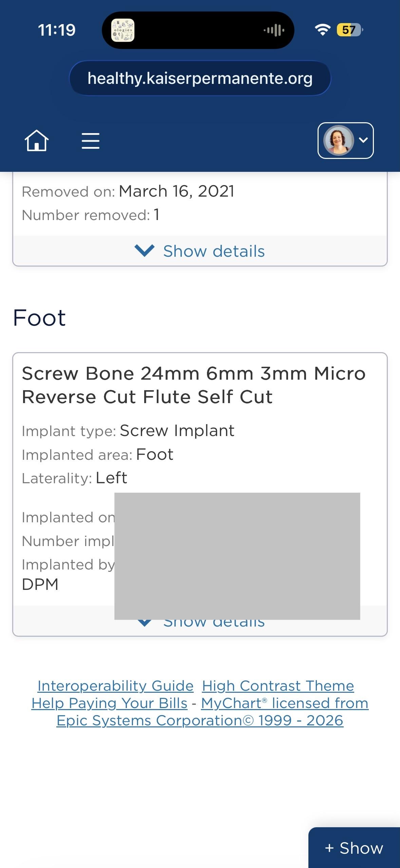Open the Interoperability Guide link
The image size is (400, 868).
tap(115, 686)
